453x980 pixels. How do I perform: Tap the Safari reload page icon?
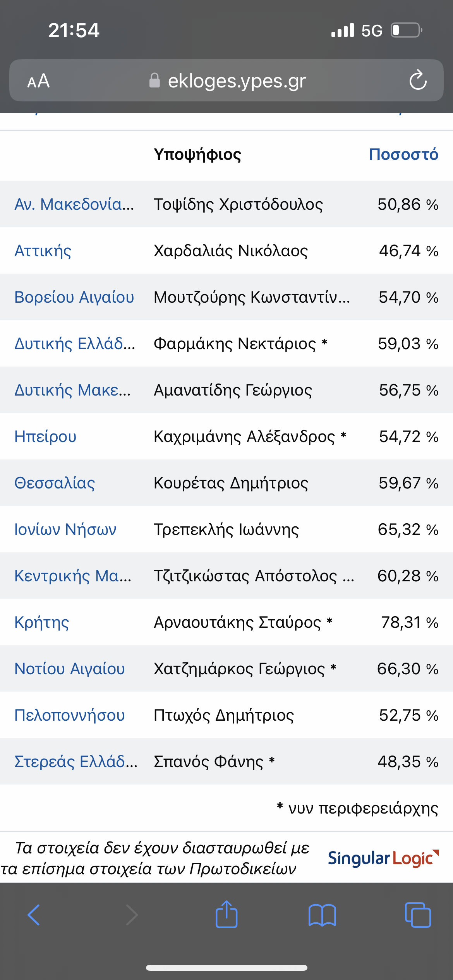[x=418, y=80]
